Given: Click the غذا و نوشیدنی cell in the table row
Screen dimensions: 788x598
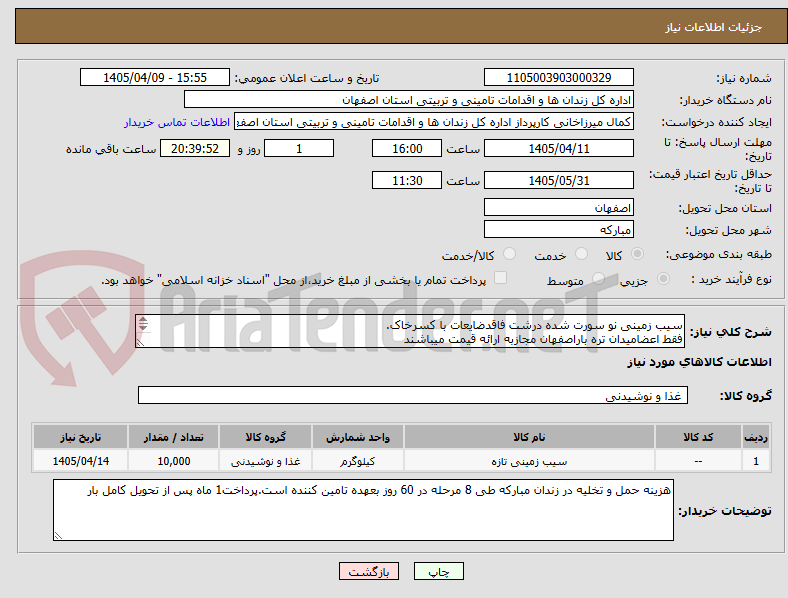Looking at the screenshot, I should [x=265, y=461].
